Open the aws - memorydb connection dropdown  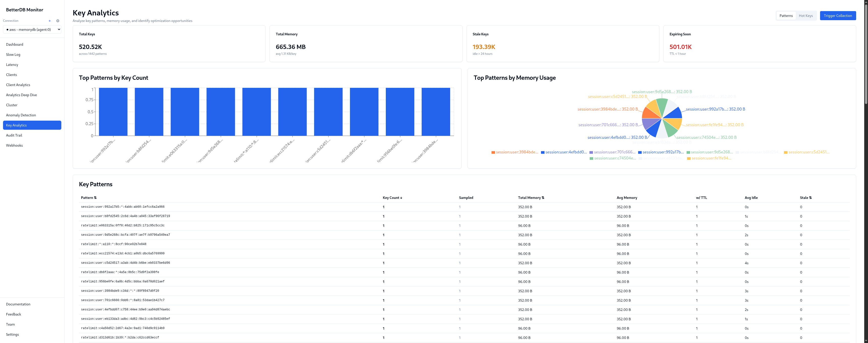click(x=32, y=29)
